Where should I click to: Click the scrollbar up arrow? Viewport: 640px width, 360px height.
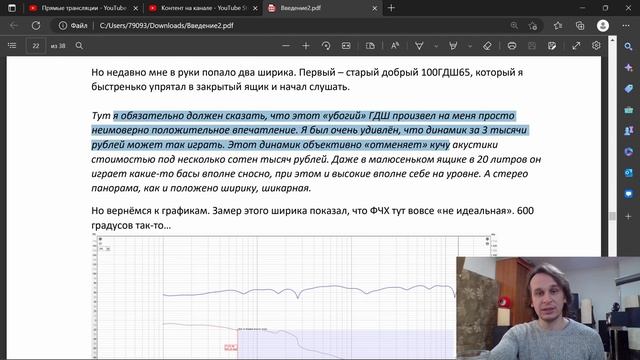click(612, 40)
